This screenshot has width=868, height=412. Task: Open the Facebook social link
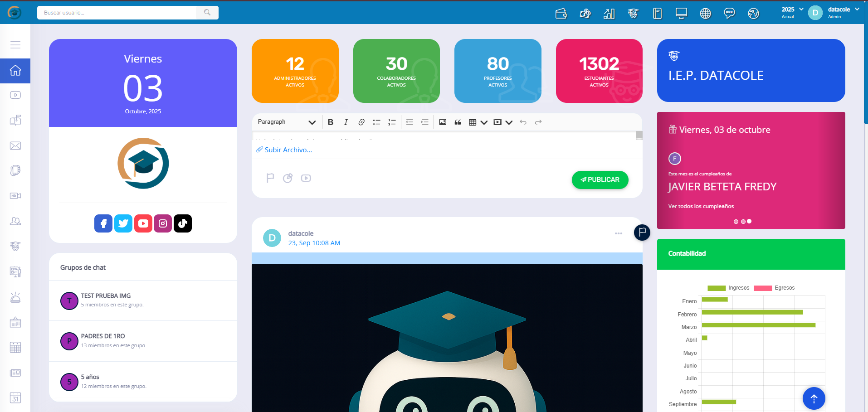click(103, 223)
